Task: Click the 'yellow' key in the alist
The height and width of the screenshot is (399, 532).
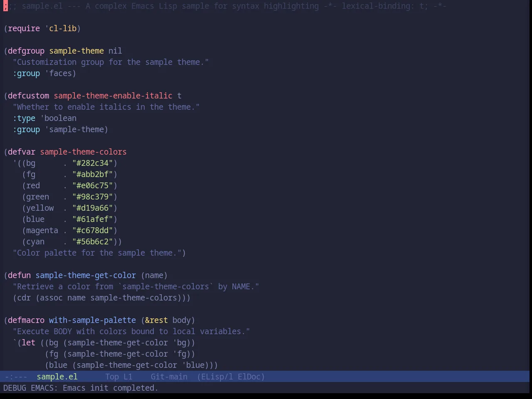Action: (x=40, y=208)
